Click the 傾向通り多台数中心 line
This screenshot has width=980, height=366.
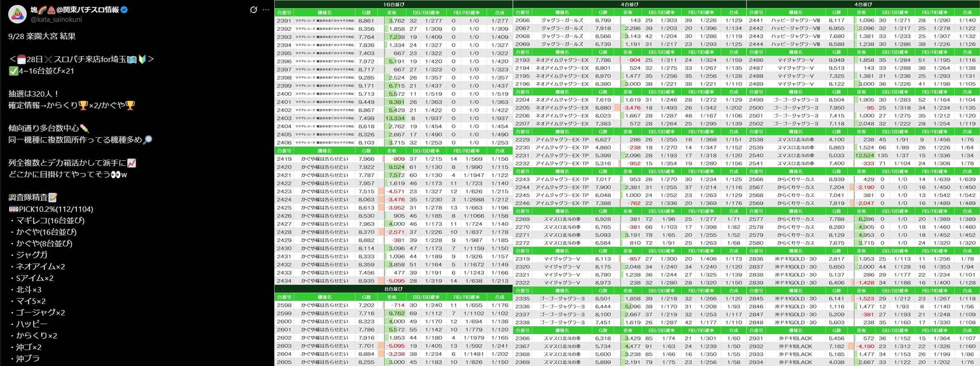pos(49,128)
